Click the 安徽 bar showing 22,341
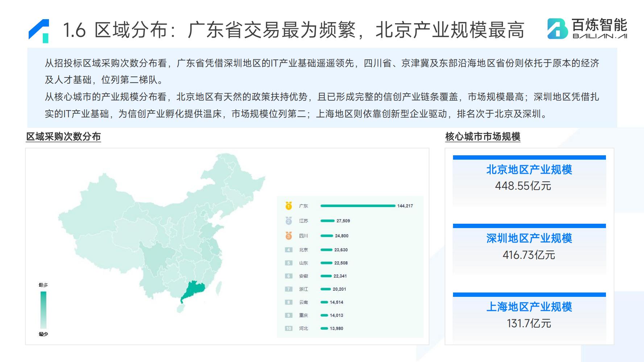 click(326, 276)
